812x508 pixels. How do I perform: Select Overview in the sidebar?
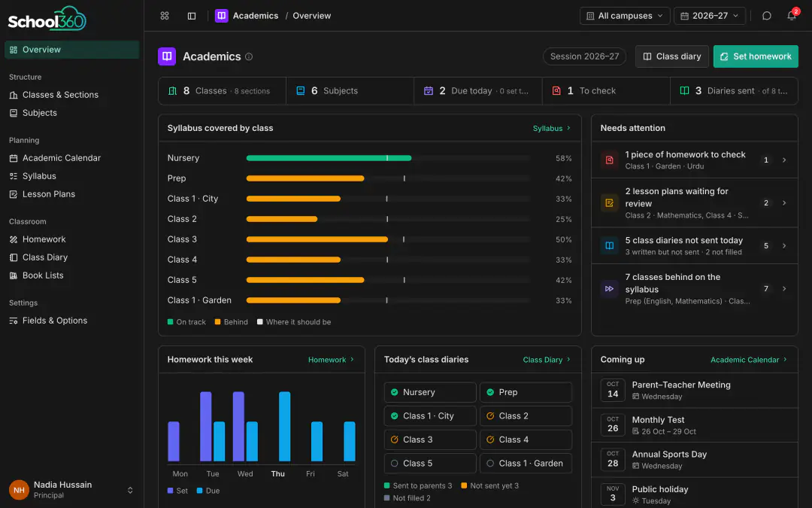pyautogui.click(x=72, y=50)
